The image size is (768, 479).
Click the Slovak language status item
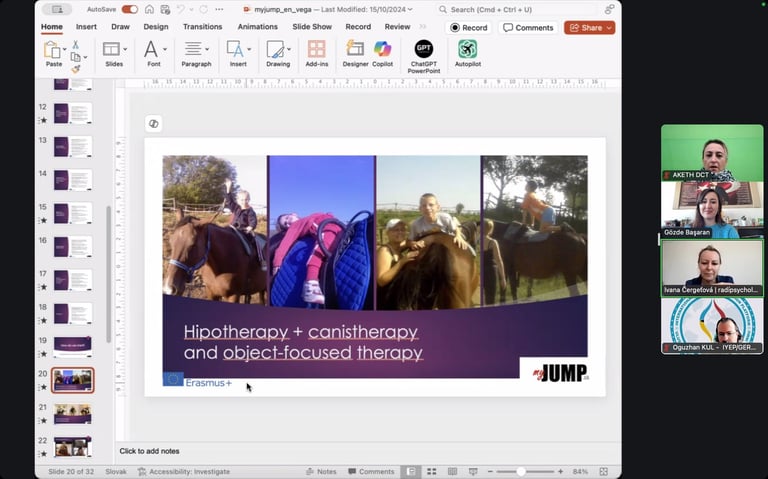pyautogui.click(x=116, y=471)
